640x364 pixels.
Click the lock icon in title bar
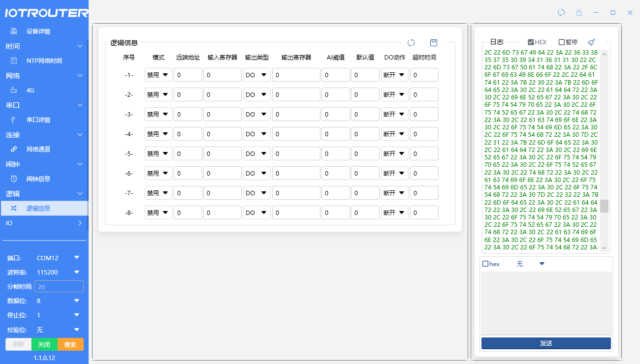tap(579, 13)
